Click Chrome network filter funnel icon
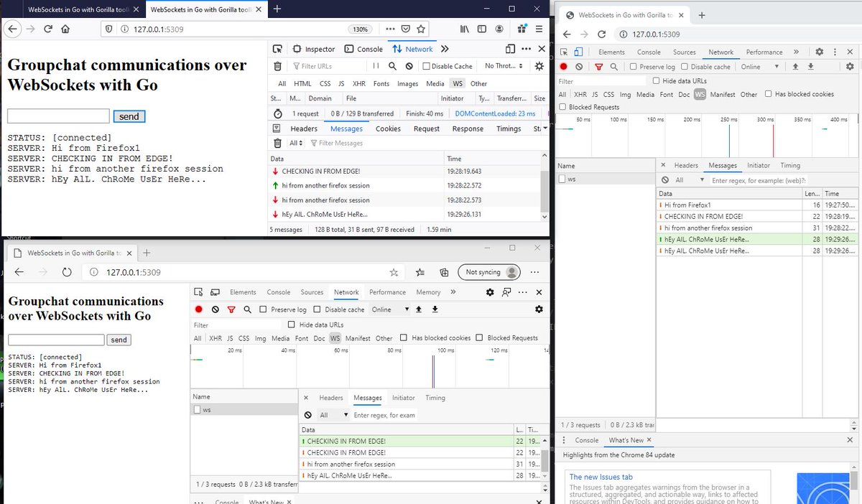 point(598,67)
